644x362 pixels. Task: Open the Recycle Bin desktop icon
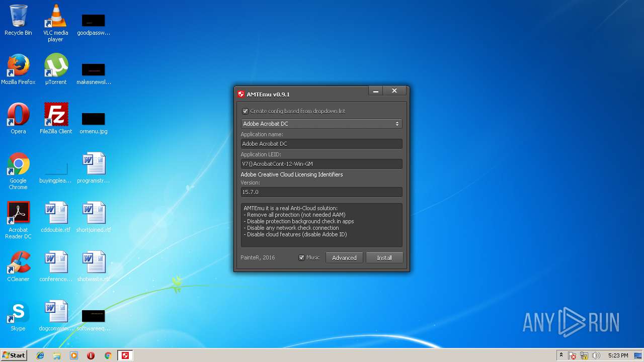coord(18,20)
